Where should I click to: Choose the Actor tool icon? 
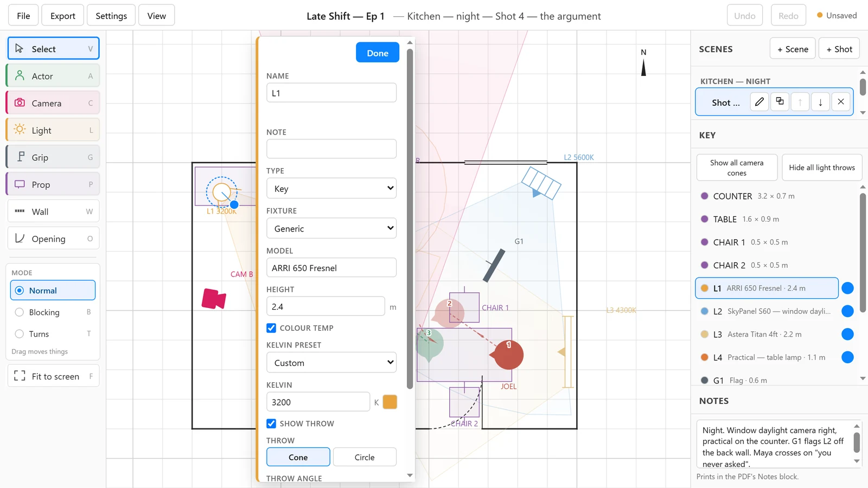click(20, 75)
